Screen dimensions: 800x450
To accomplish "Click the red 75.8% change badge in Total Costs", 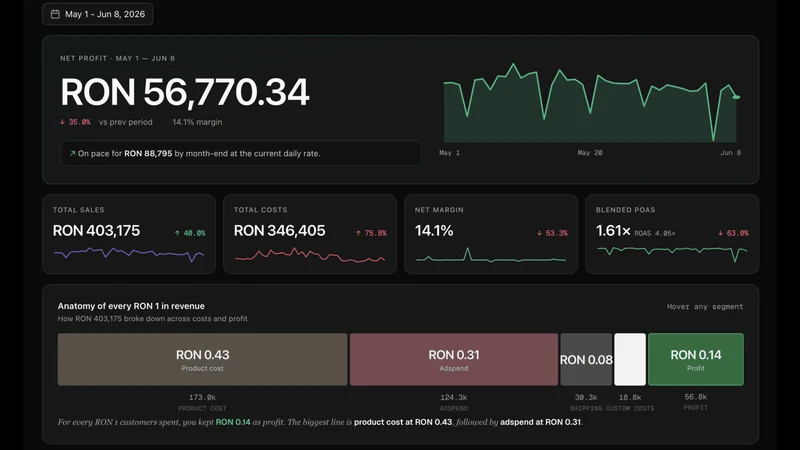I will click(371, 233).
